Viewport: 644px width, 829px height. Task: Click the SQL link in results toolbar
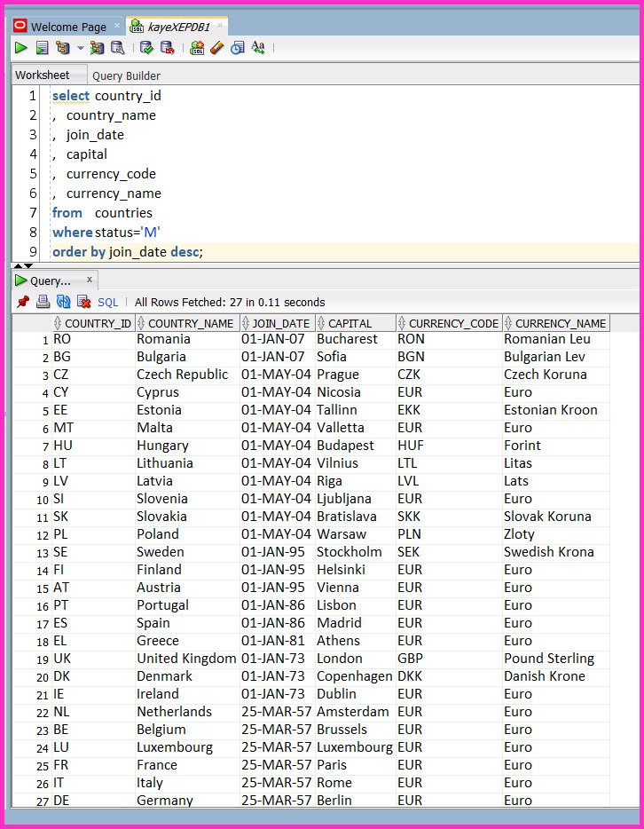[107, 303]
